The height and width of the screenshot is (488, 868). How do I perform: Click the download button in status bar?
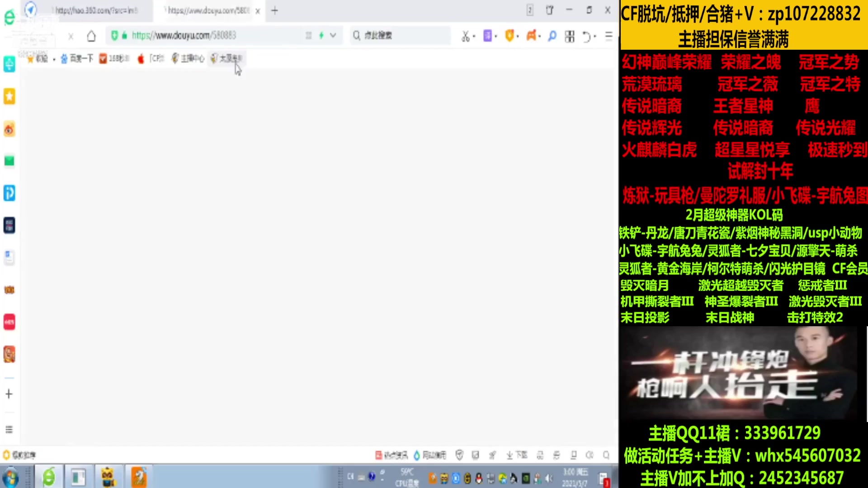516,455
